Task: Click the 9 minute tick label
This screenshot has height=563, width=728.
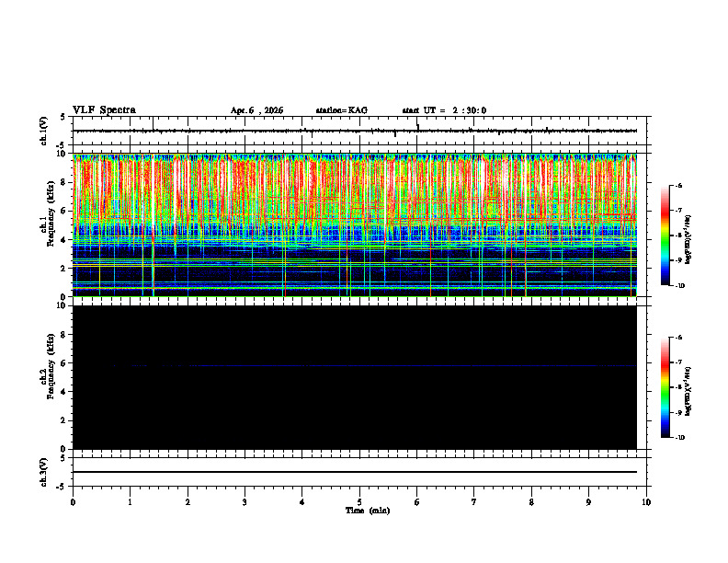Action: click(588, 502)
